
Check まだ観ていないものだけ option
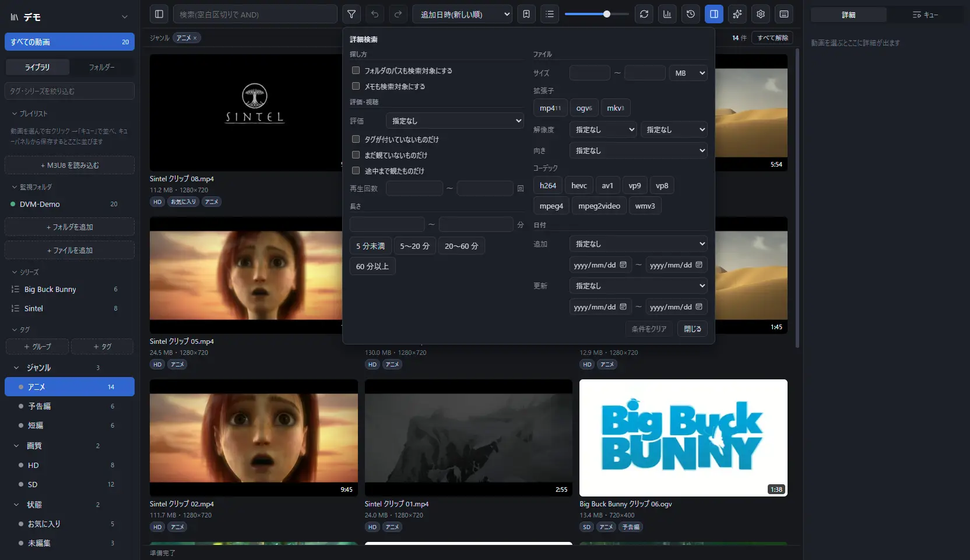(356, 155)
